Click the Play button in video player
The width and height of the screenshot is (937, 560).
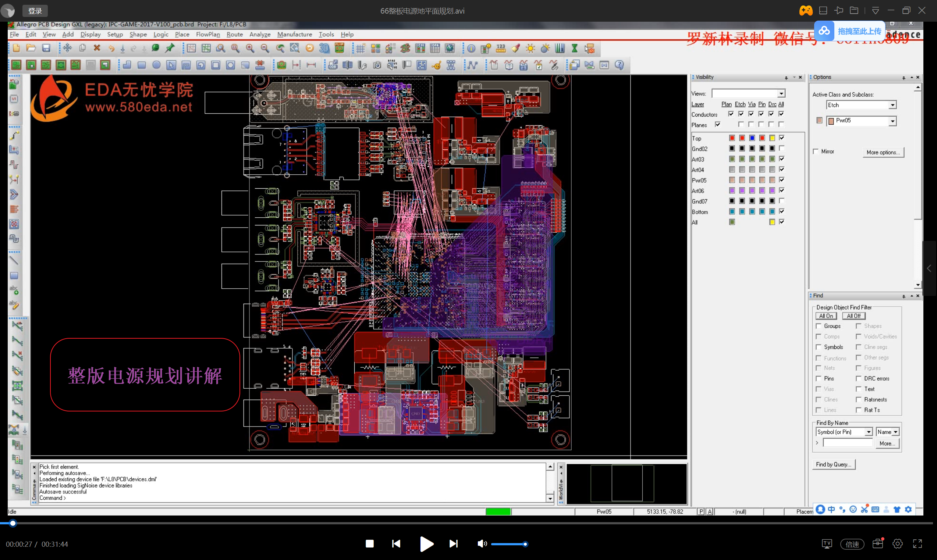[426, 544]
